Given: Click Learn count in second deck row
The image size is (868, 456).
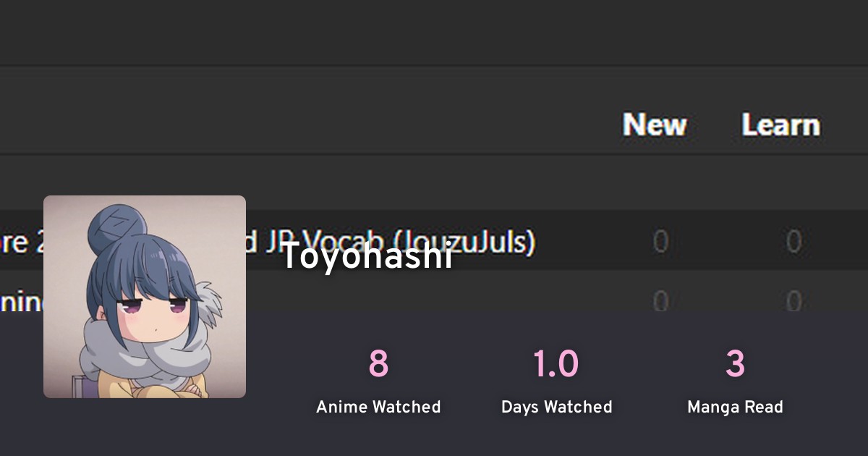Looking at the screenshot, I should (x=793, y=300).
